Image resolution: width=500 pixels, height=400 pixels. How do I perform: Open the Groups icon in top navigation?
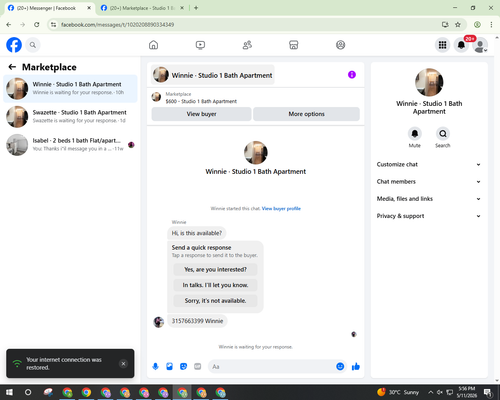tap(340, 45)
